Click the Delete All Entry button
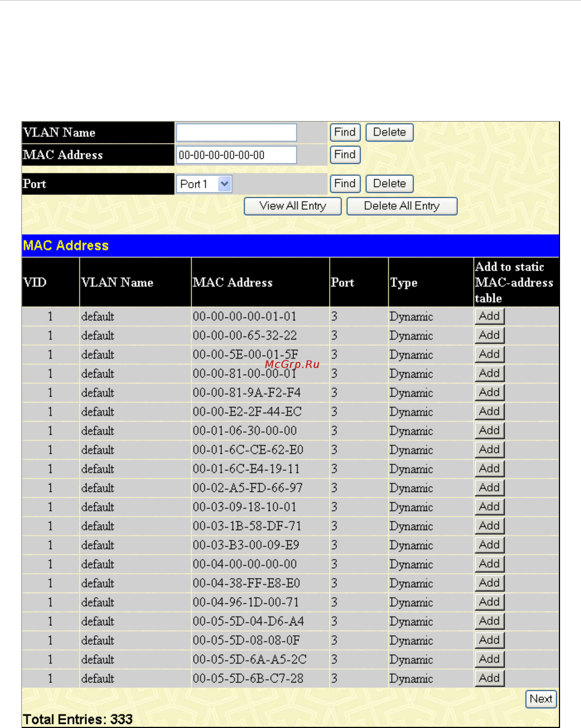This screenshot has height=728, width=581. click(402, 206)
